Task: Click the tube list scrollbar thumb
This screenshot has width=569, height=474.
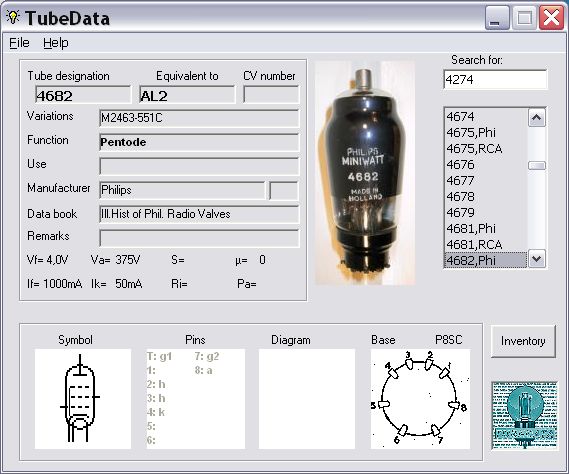Action: (x=537, y=166)
